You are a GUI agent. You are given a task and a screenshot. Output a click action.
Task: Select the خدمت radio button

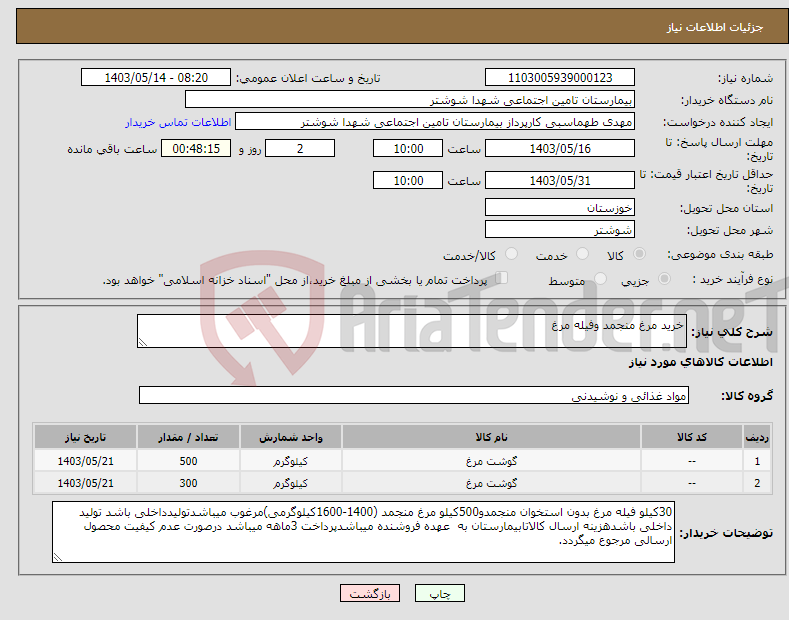tap(582, 254)
